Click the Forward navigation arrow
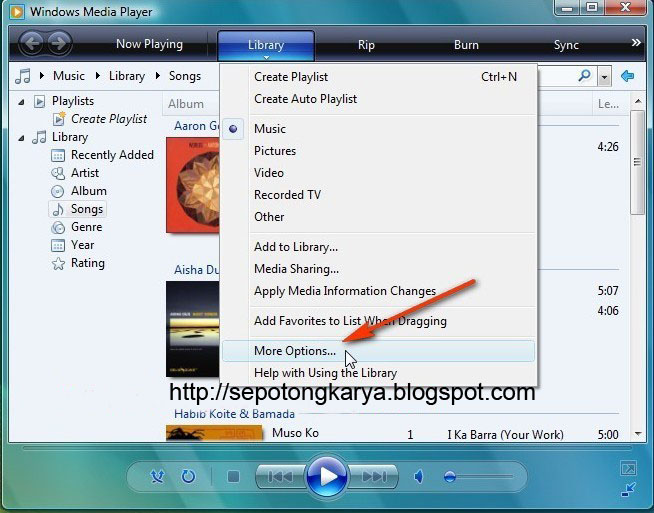 click(59, 43)
